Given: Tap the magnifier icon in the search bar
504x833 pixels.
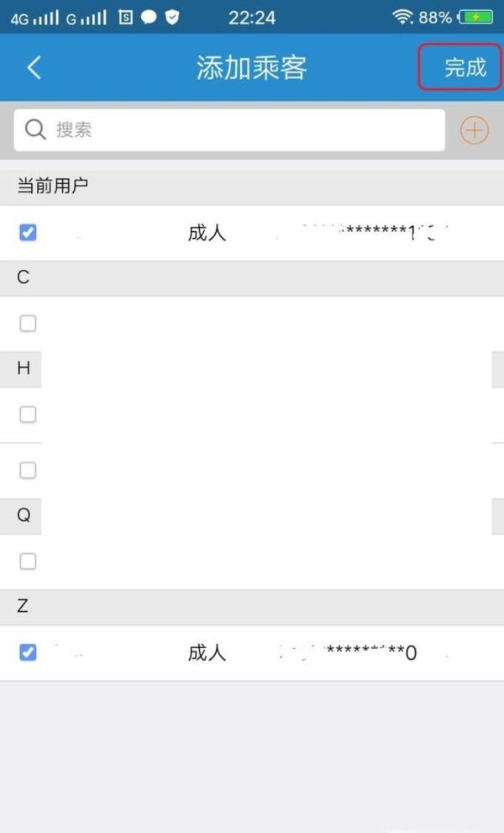Looking at the screenshot, I should pos(35,129).
